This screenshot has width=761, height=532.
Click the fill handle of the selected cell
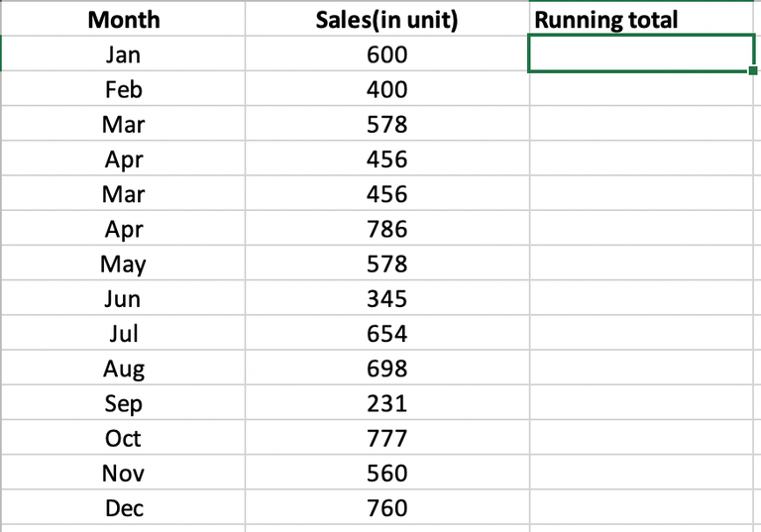754,71
